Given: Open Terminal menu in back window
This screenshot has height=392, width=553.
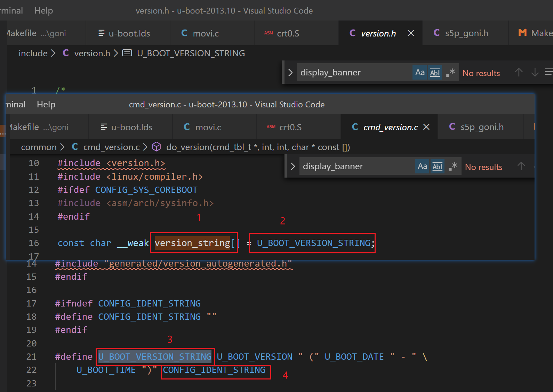Looking at the screenshot, I should 12,10.
